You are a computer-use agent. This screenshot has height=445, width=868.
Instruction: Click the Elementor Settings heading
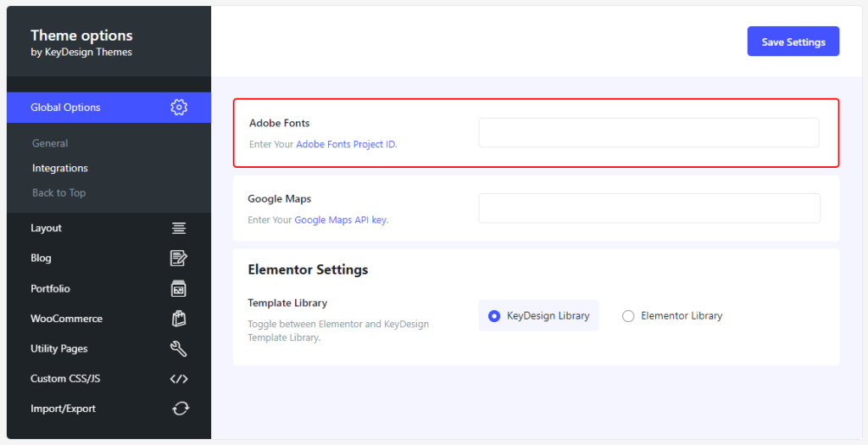[308, 270]
